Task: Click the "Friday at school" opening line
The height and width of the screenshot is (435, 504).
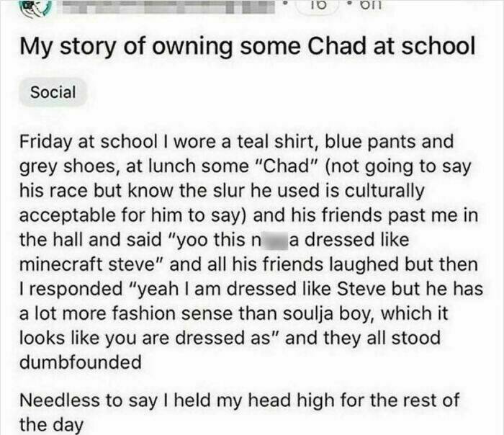Action: tap(72, 139)
